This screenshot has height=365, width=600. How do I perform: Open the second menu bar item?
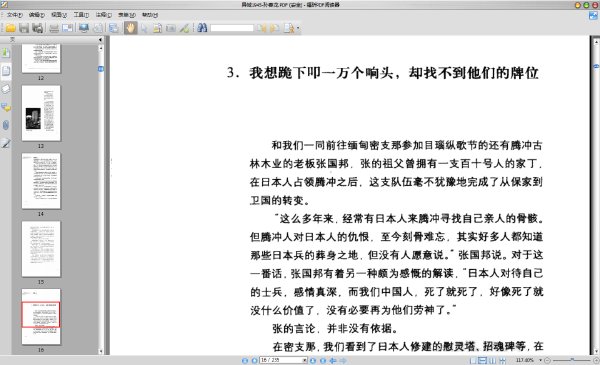point(37,15)
